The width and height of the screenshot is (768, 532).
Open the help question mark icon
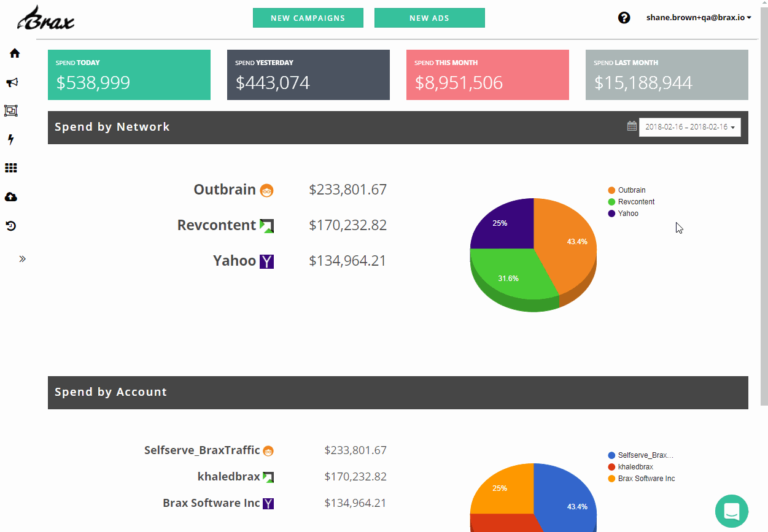[624, 18]
